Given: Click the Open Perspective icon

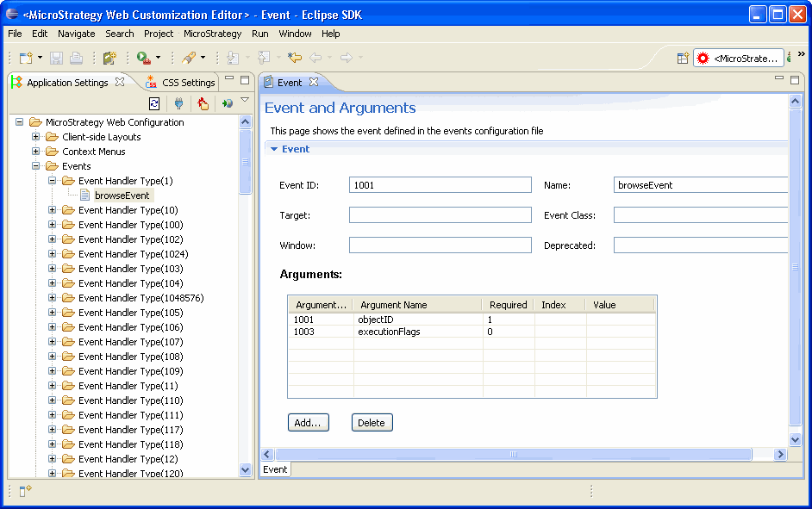Looking at the screenshot, I should tap(683, 58).
